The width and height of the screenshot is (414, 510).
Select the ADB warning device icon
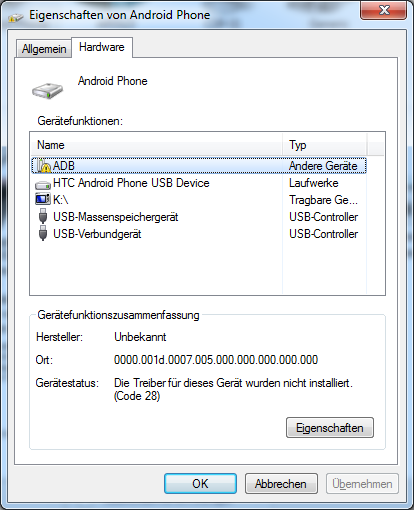[x=44, y=166]
